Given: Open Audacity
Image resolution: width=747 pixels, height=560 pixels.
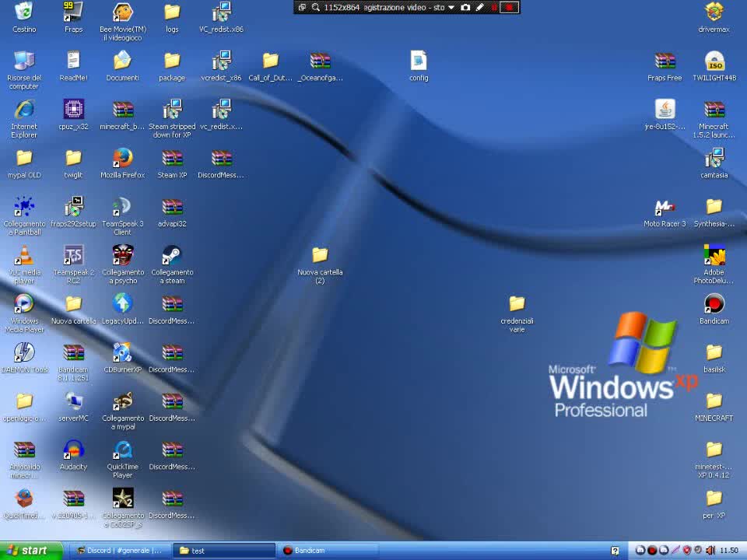Looking at the screenshot, I should click(73, 450).
